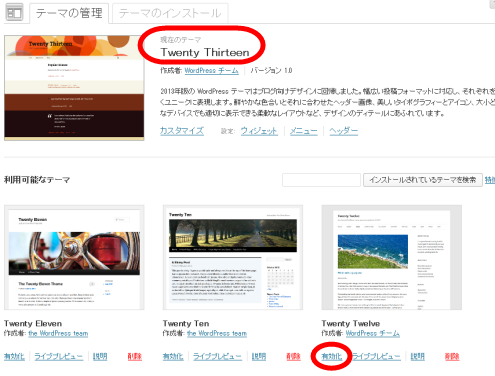Open ライブプレビュー for Twenty Twelve

[376, 356]
